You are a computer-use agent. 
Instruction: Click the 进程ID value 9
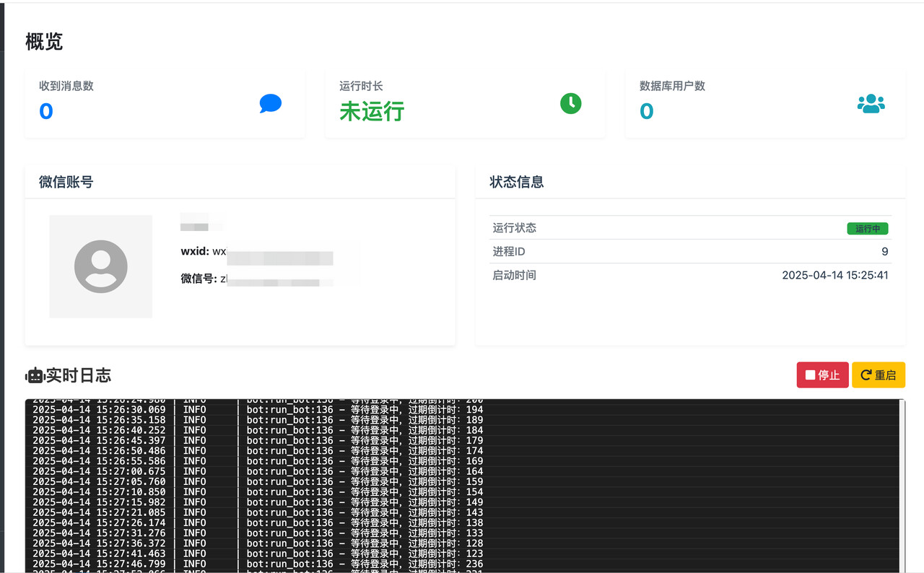(884, 252)
